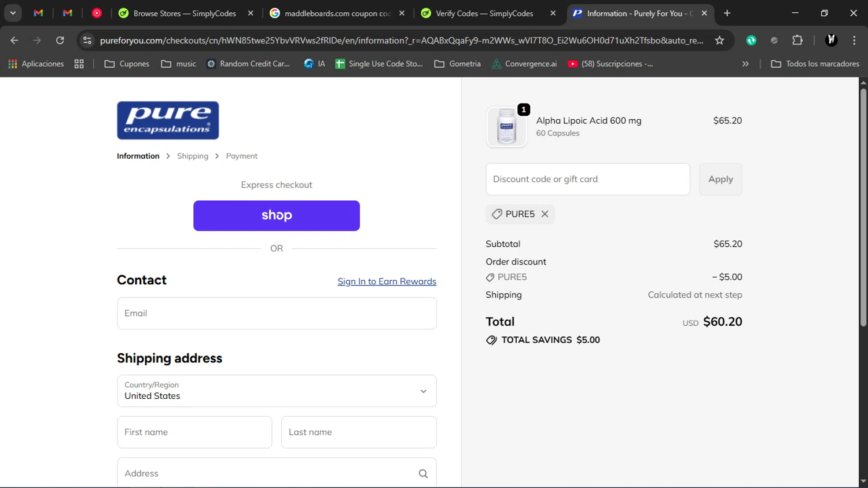Switch to the first Gmail pinned tab

coord(38,13)
